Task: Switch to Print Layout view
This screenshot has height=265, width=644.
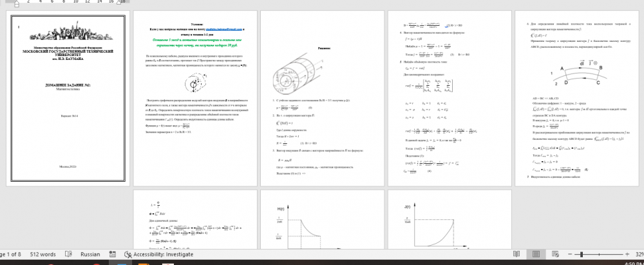Action: (x=536, y=254)
